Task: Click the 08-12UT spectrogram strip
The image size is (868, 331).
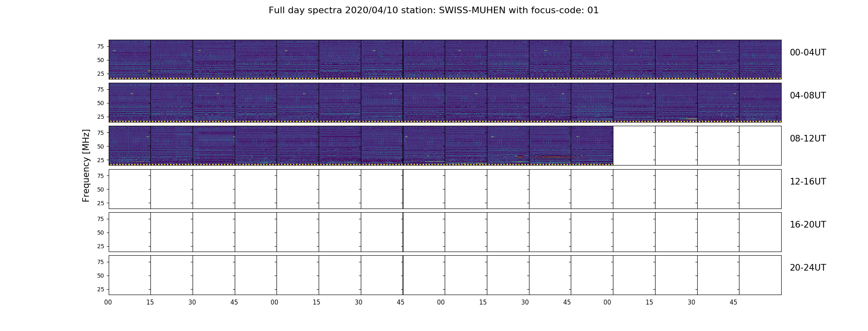Action: point(361,146)
